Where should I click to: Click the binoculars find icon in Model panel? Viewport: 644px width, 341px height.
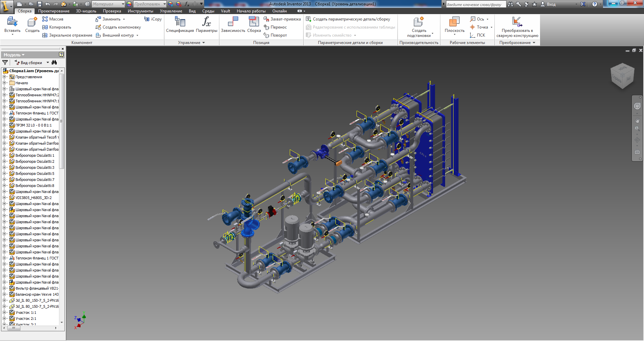(x=54, y=62)
